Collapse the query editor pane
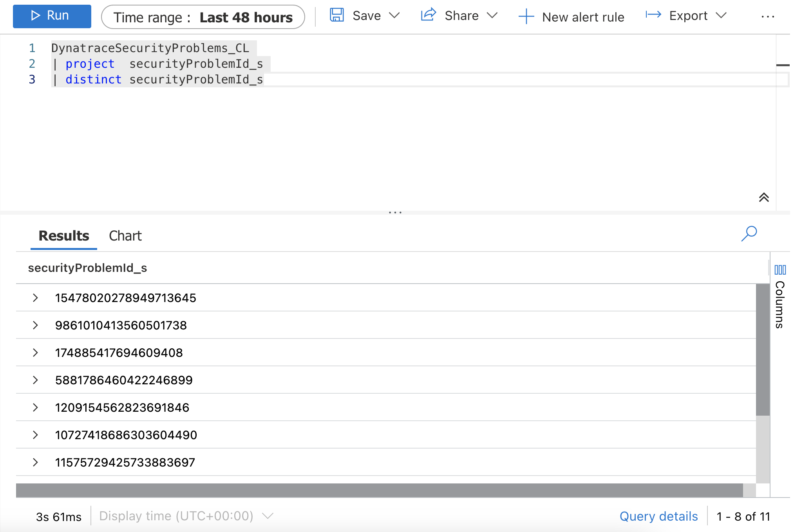This screenshot has height=532, width=803. (764, 198)
